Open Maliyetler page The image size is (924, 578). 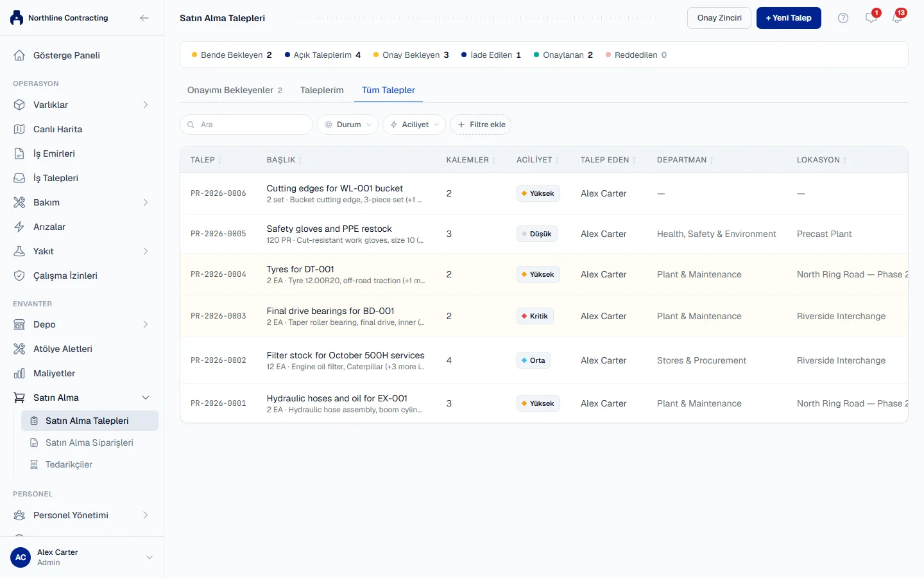82,373
